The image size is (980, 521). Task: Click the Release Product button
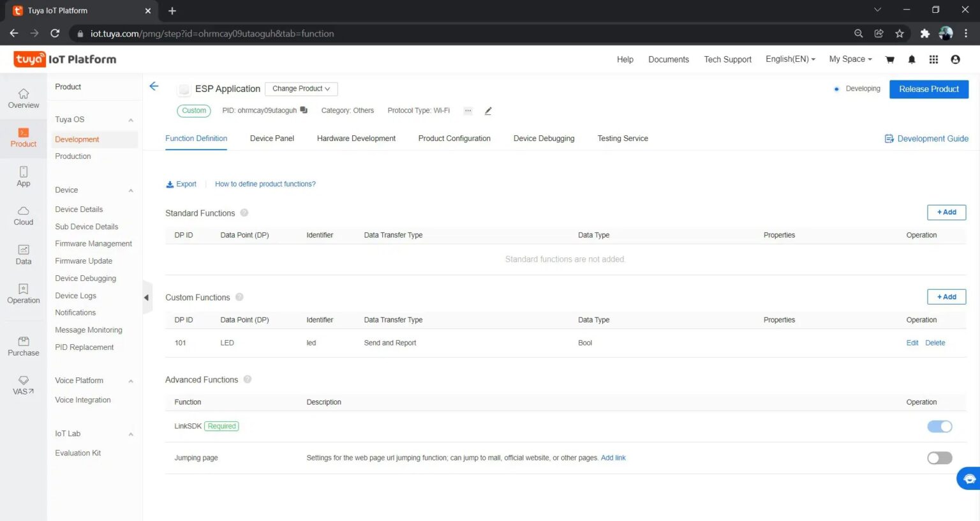pos(928,89)
